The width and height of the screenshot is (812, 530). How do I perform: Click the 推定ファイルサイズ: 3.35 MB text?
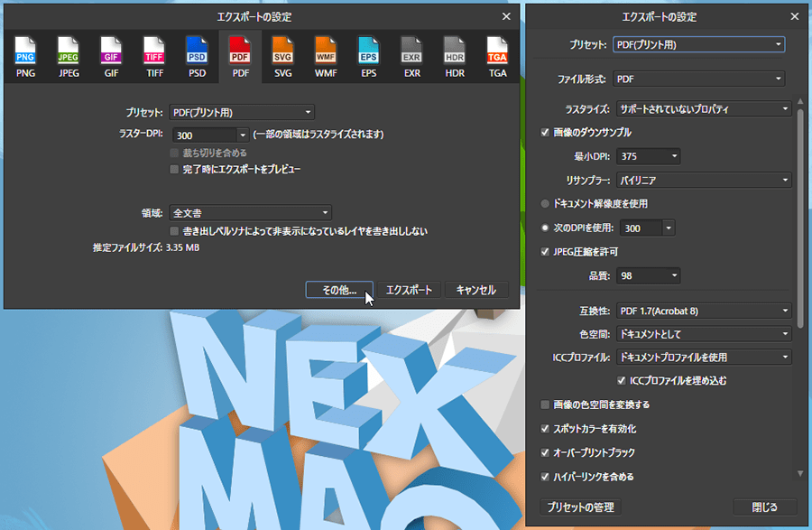pos(146,247)
